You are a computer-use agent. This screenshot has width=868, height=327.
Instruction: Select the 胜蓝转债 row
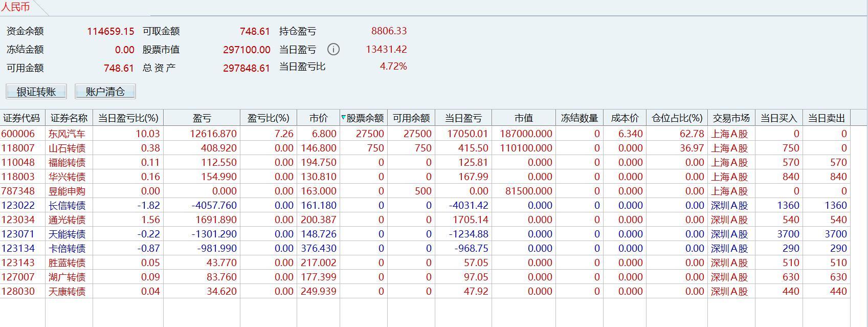point(425,263)
